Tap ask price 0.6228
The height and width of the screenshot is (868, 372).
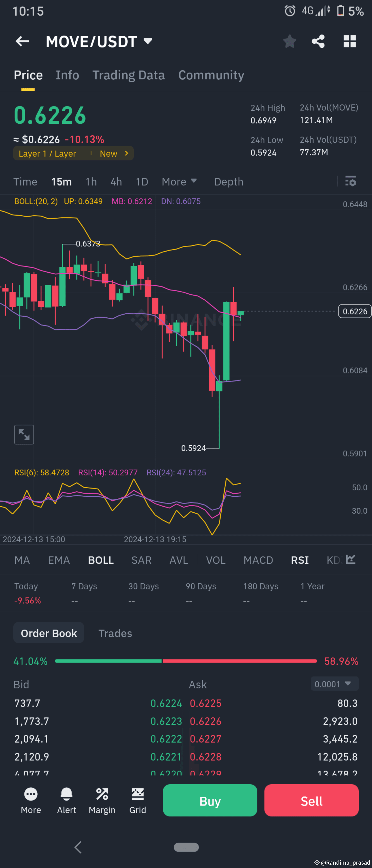pyautogui.click(x=205, y=757)
